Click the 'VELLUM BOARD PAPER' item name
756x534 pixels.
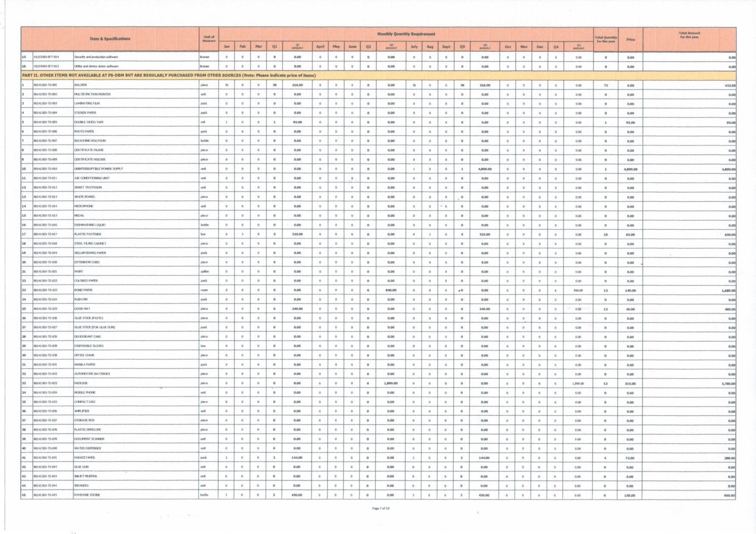coord(90,253)
